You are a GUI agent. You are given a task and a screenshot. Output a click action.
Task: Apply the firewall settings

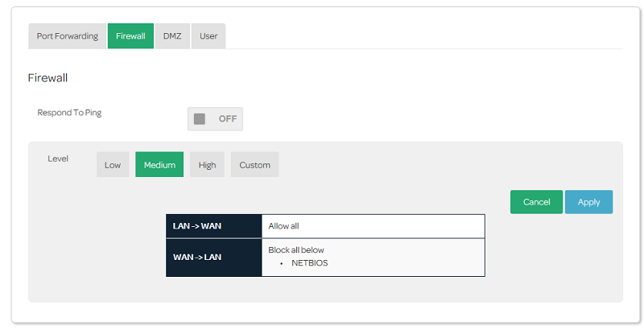click(589, 202)
